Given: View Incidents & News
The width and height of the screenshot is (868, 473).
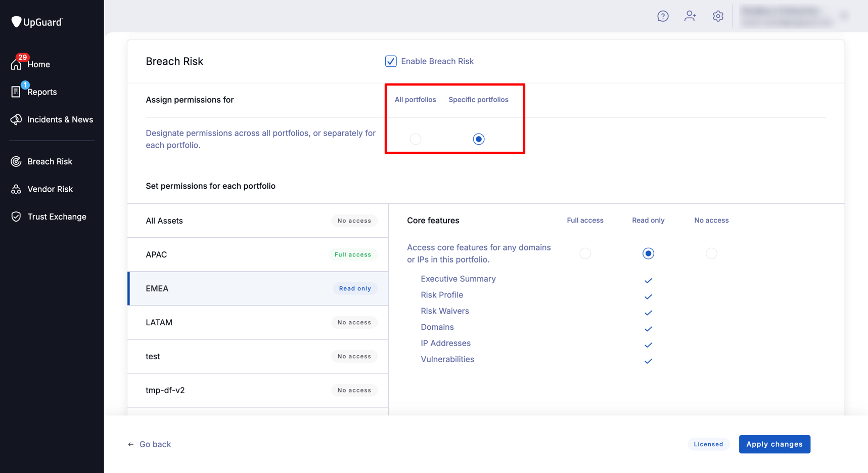Looking at the screenshot, I should tap(60, 119).
